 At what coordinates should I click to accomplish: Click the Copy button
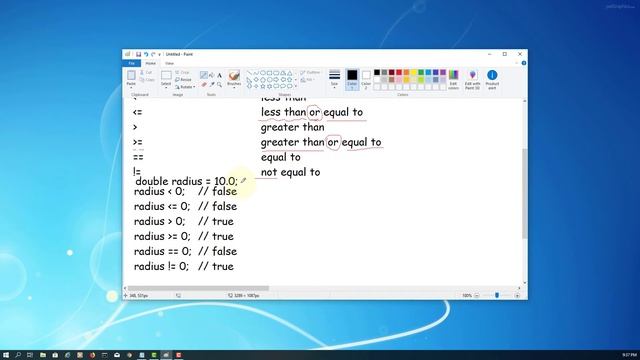click(x=147, y=80)
